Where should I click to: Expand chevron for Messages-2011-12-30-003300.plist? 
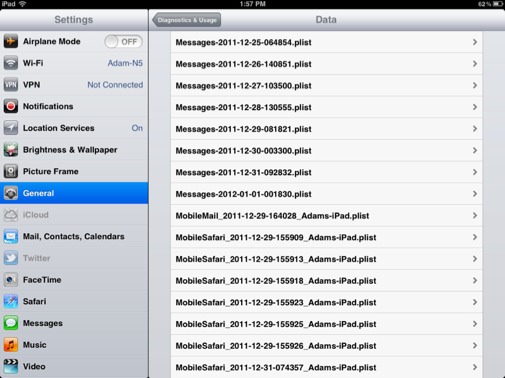[475, 150]
